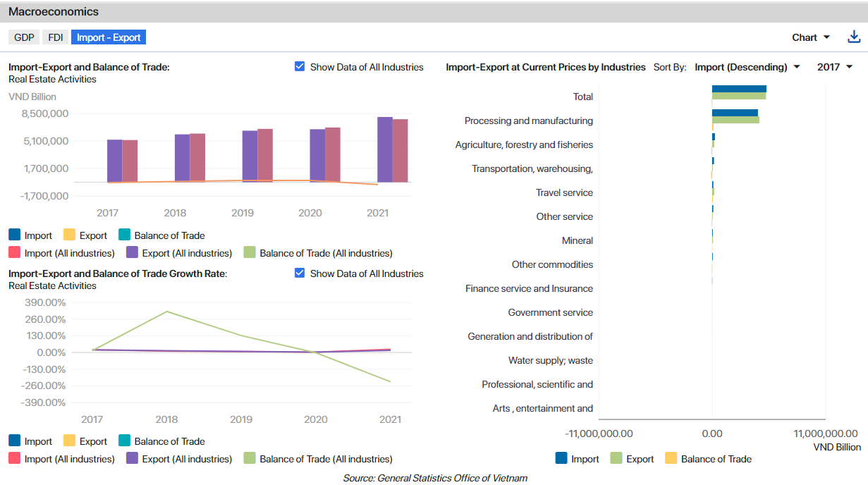Image resolution: width=868 pixels, height=485 pixels.
Task: Toggle Export legend under the industries bar chart
Action: (617, 459)
